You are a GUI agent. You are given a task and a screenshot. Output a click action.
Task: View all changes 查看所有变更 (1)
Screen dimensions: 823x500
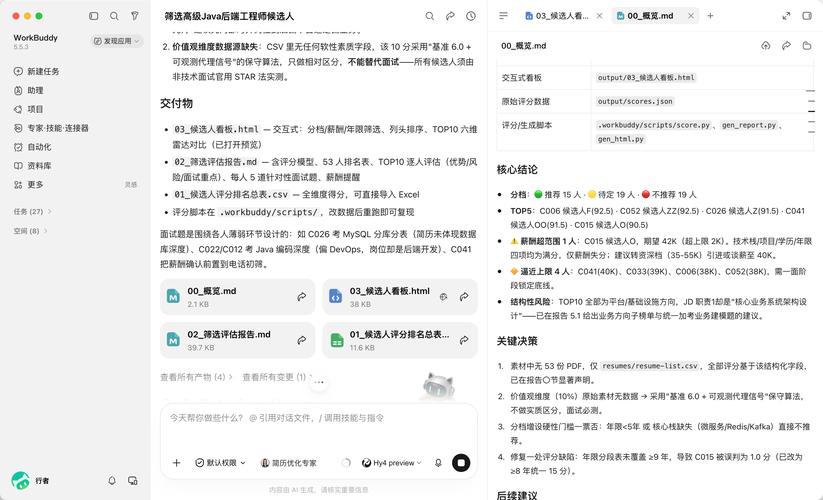coord(277,377)
